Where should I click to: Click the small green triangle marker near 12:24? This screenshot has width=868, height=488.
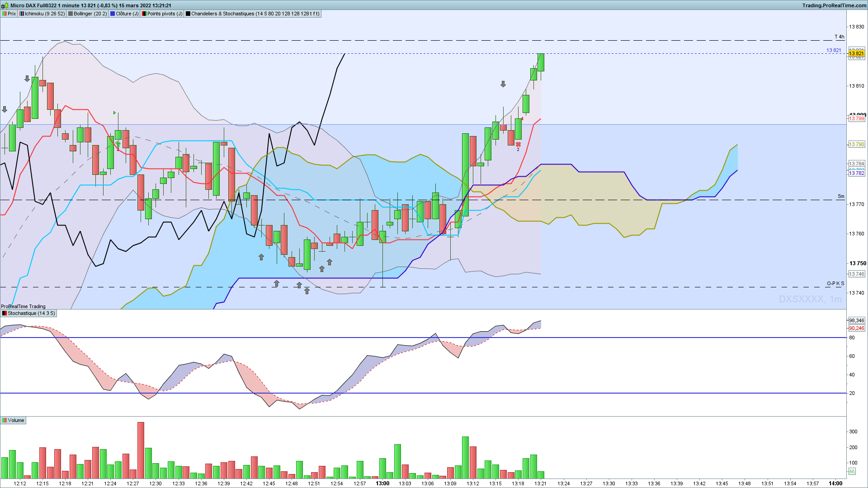click(115, 113)
